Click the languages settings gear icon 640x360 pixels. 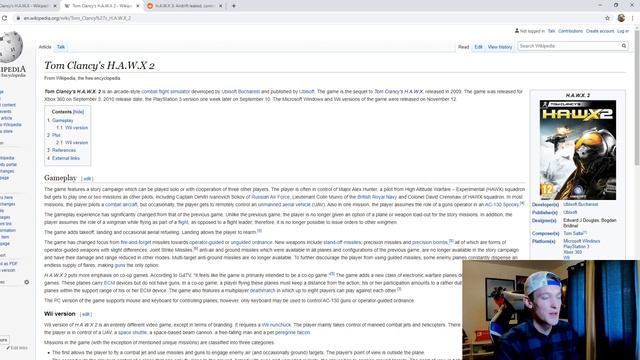(27, 282)
